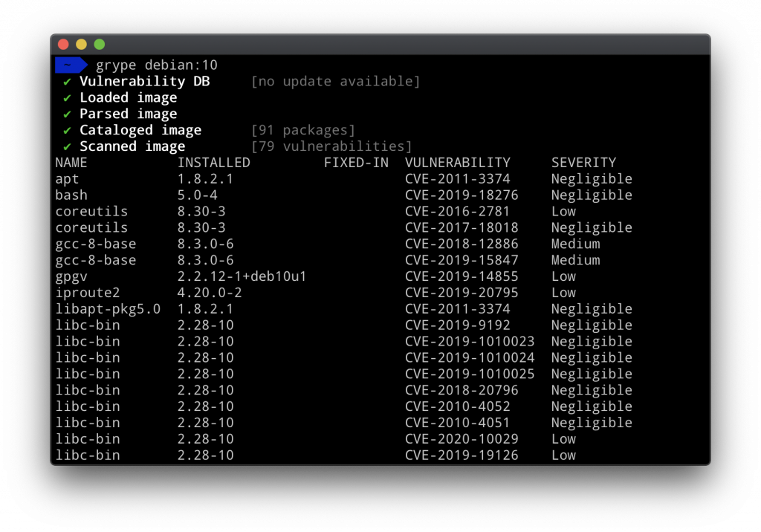Click the red close window button
This screenshot has width=761, height=532.
coord(63,45)
